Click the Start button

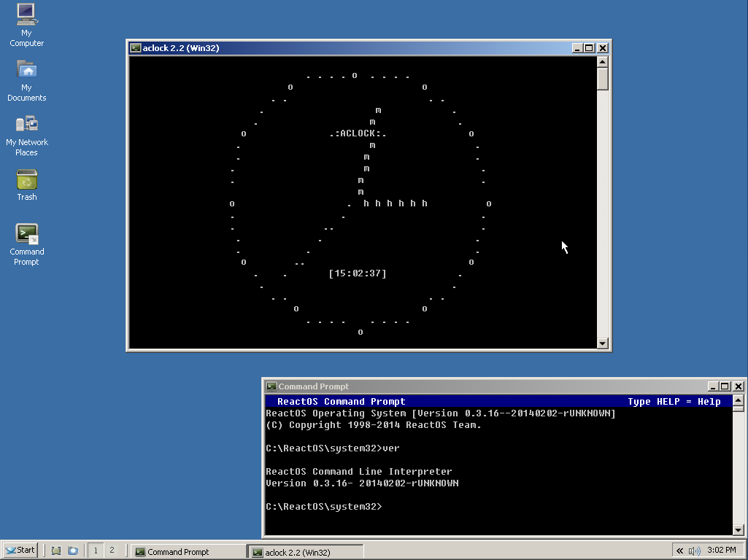[20, 551]
